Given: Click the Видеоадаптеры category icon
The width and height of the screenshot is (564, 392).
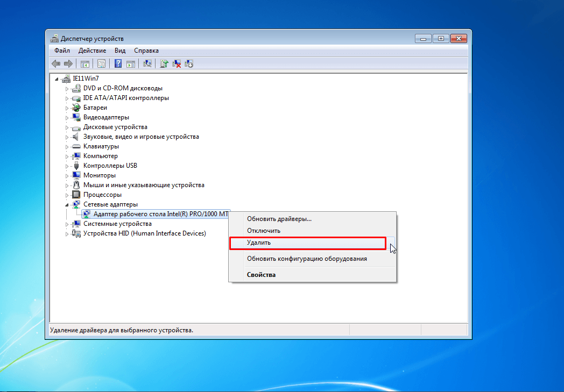Looking at the screenshot, I should click(x=76, y=117).
